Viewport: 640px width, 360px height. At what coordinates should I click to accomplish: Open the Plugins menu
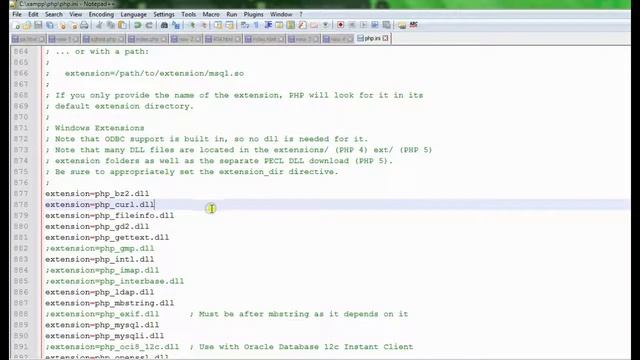pyautogui.click(x=253, y=14)
